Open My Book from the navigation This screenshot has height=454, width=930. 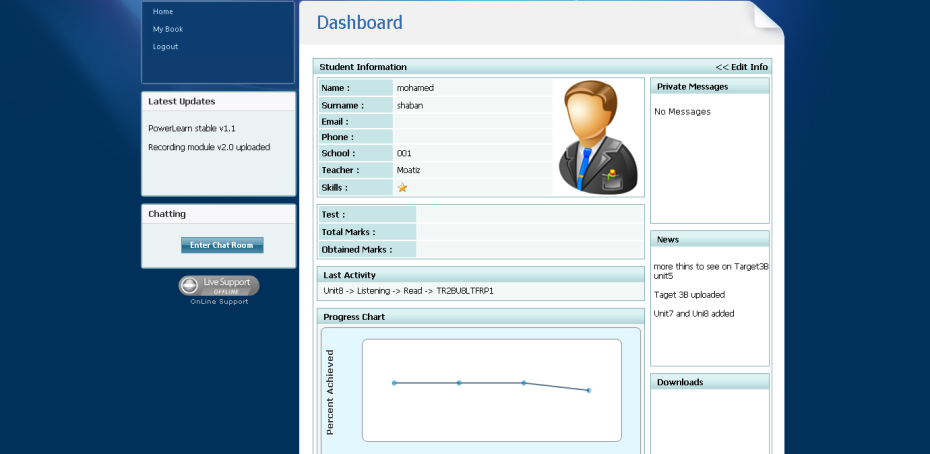click(168, 29)
